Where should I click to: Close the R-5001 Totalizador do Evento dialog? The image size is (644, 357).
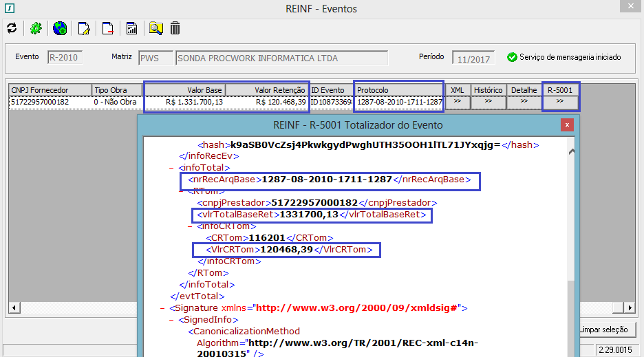pyautogui.click(x=566, y=125)
